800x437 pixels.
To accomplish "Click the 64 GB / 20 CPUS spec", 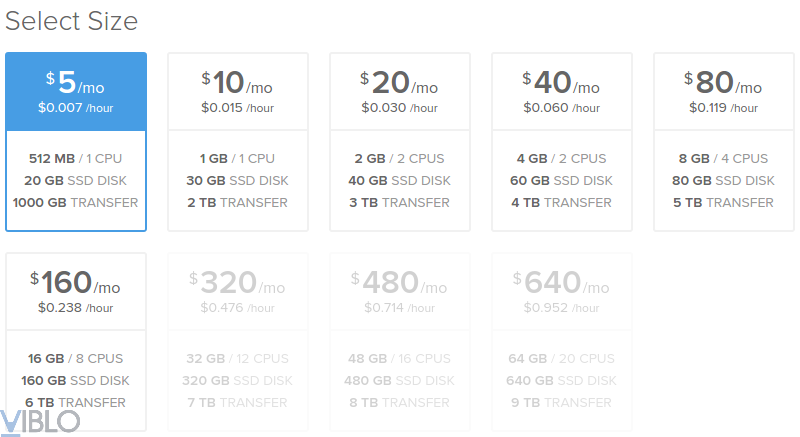I will pyautogui.click(x=562, y=359).
